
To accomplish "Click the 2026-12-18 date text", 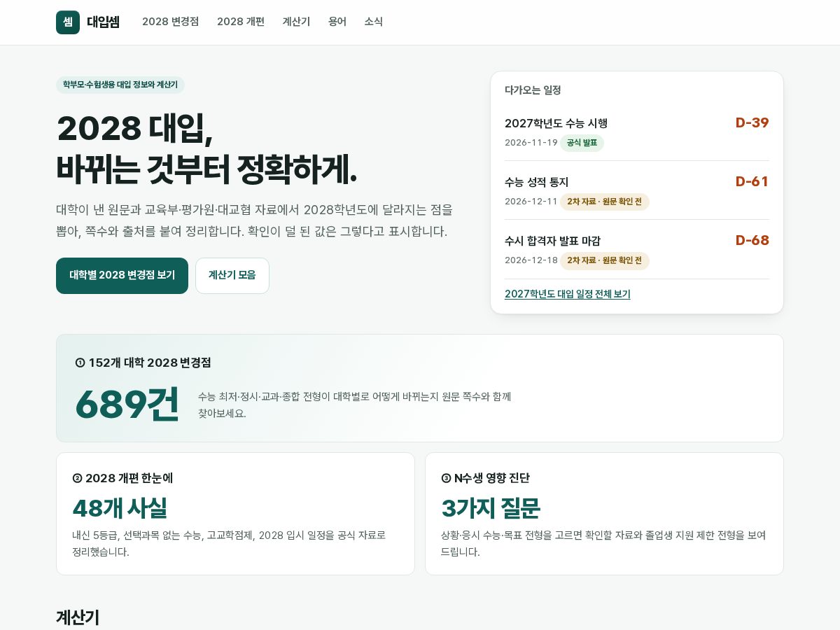I will click(x=531, y=260).
